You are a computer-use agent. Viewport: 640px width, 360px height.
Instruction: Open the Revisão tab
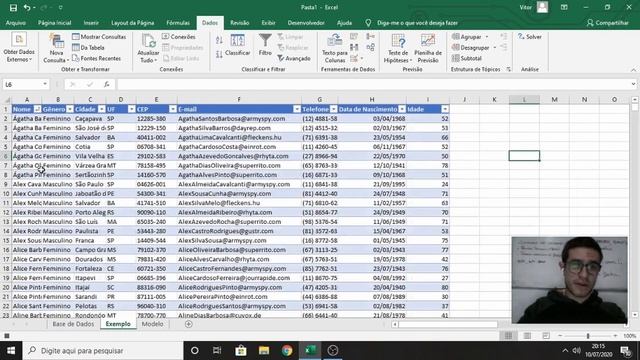tap(240, 23)
